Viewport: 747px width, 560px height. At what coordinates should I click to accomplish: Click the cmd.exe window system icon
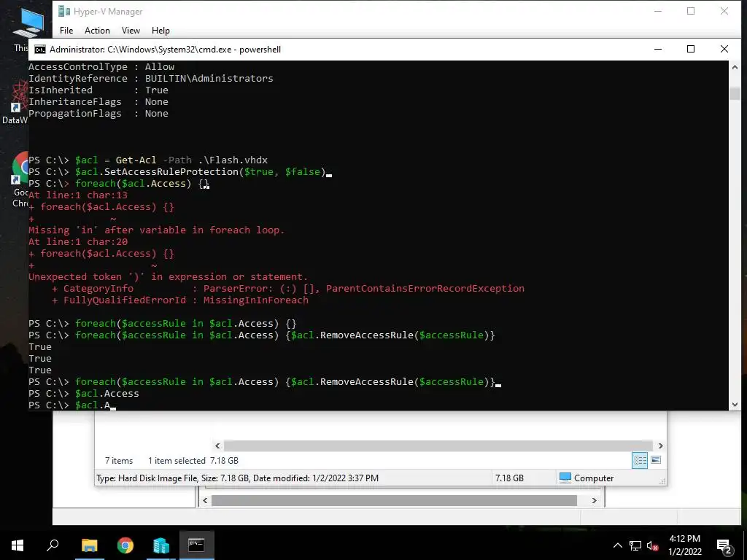tap(40, 50)
